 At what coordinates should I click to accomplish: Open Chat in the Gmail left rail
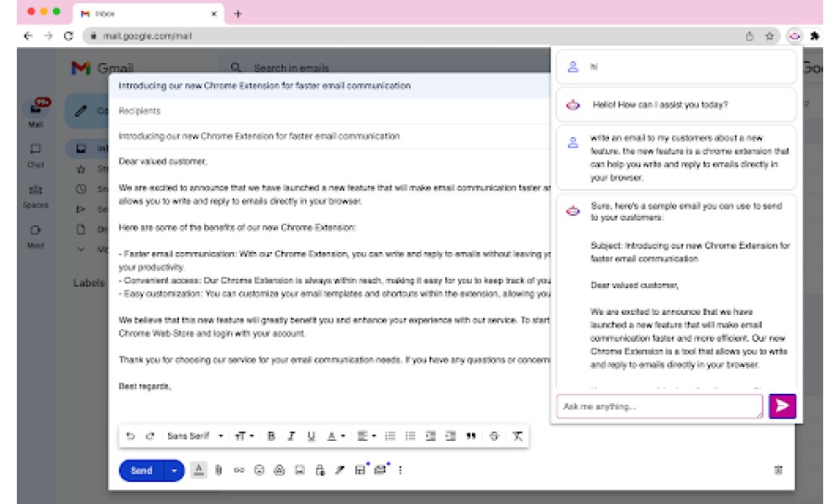36,156
